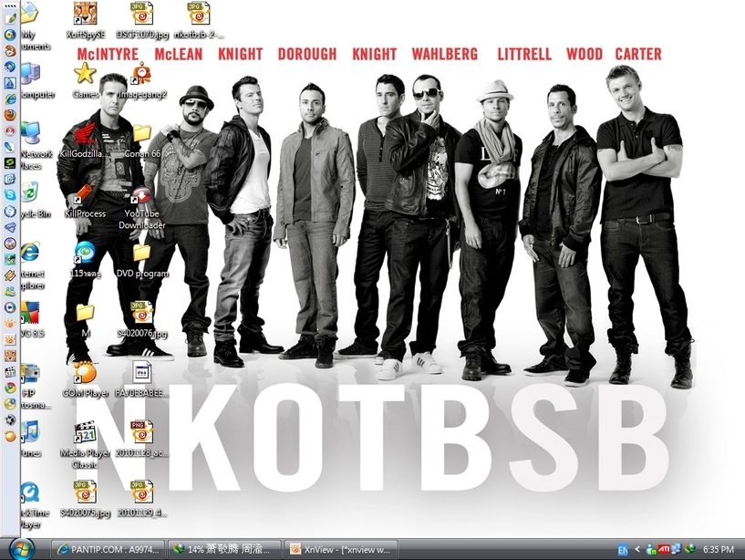
Task: Click the Skype icon in side toolbar
Action: coord(10,195)
